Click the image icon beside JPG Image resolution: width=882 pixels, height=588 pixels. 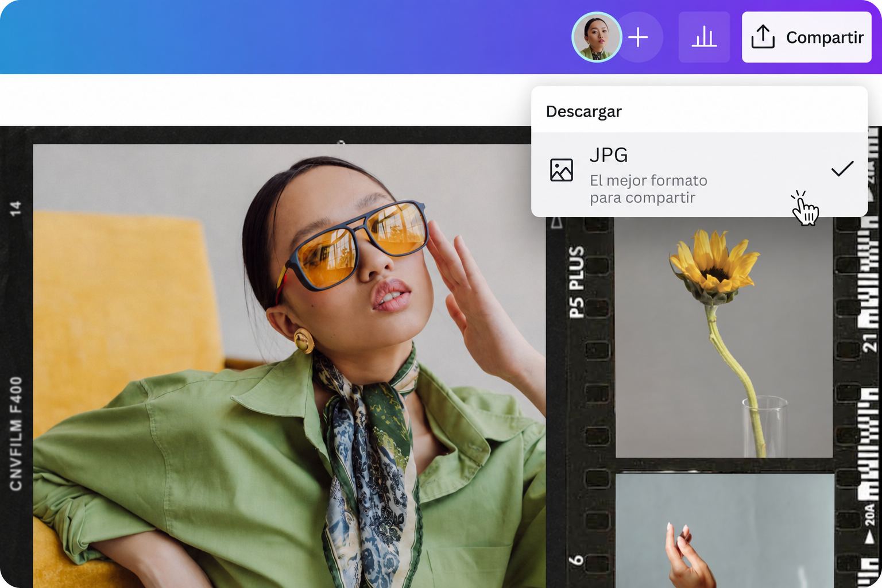[x=562, y=170]
